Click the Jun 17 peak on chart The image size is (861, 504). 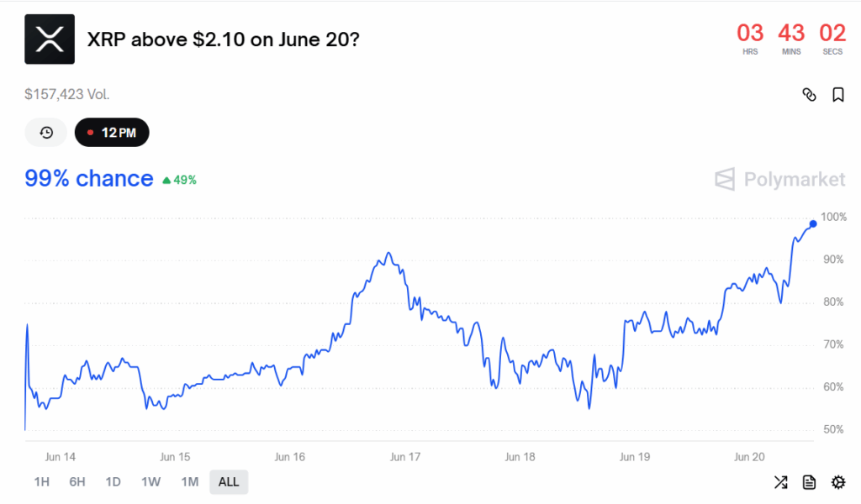click(387, 253)
